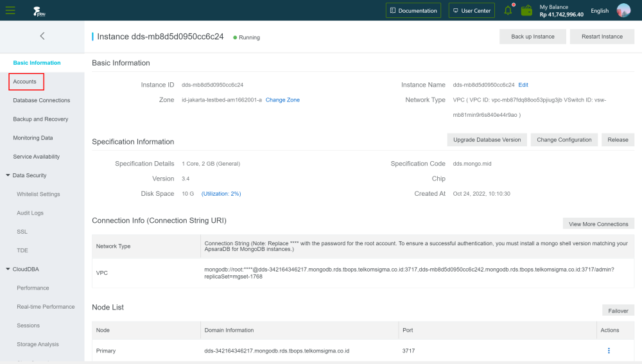Edit the instance name
642x364 pixels.
click(x=523, y=85)
